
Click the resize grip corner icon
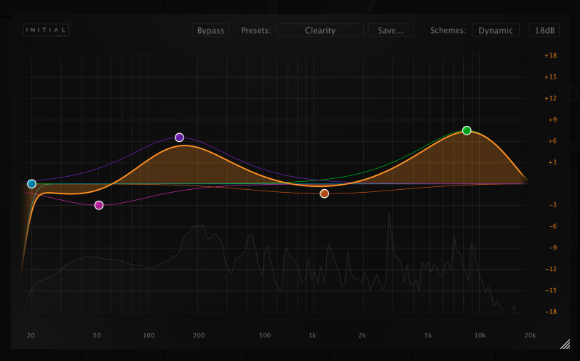tap(565, 344)
